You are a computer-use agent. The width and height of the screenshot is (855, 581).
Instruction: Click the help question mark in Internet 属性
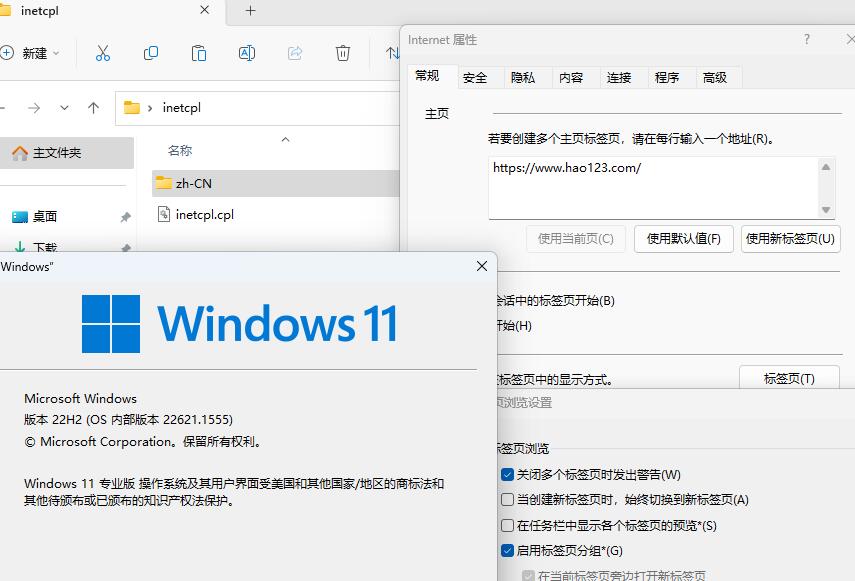coord(806,39)
